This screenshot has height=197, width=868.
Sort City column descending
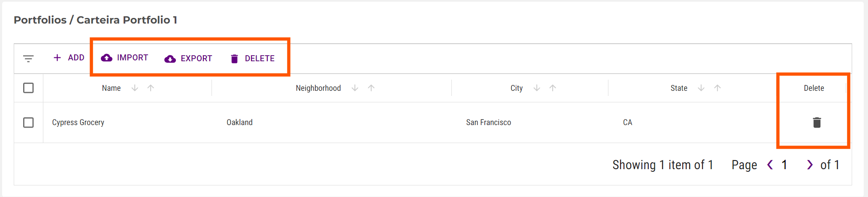[x=537, y=88]
